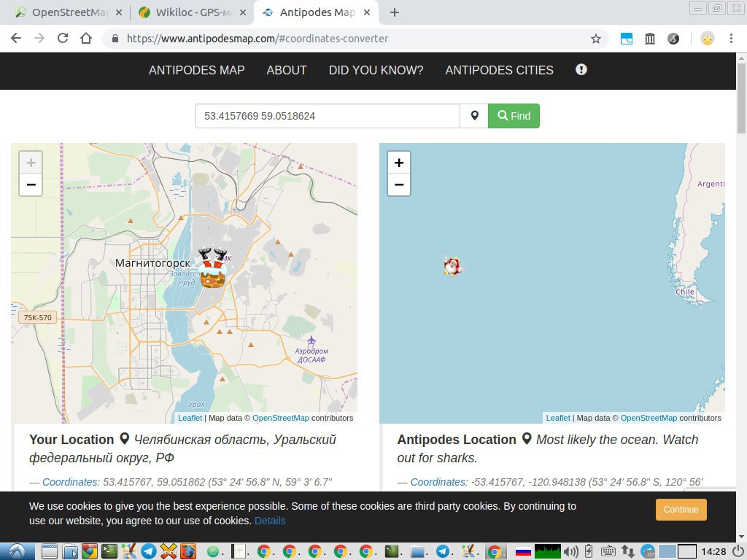
Task: Open ANTIPODES CITIES nav item
Action: [x=499, y=70]
